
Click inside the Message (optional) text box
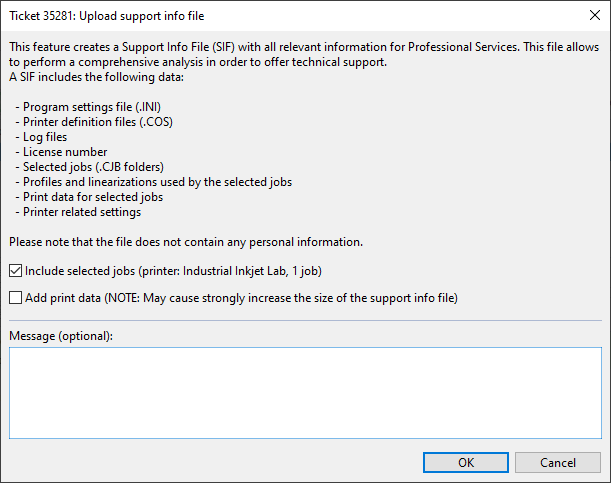click(x=305, y=392)
